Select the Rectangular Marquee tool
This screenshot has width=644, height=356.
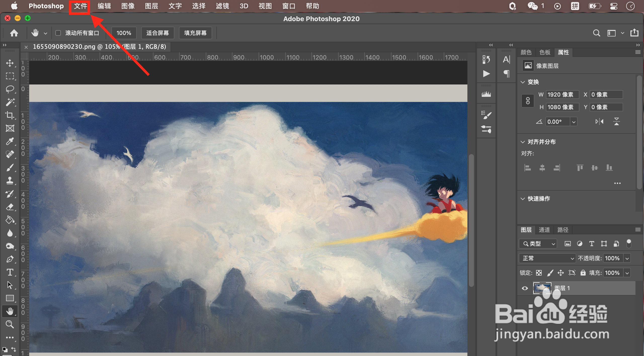pos(10,76)
